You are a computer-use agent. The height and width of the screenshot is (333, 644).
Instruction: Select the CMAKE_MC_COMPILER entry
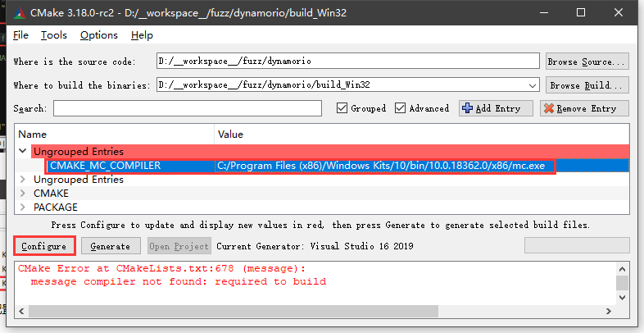click(106, 166)
